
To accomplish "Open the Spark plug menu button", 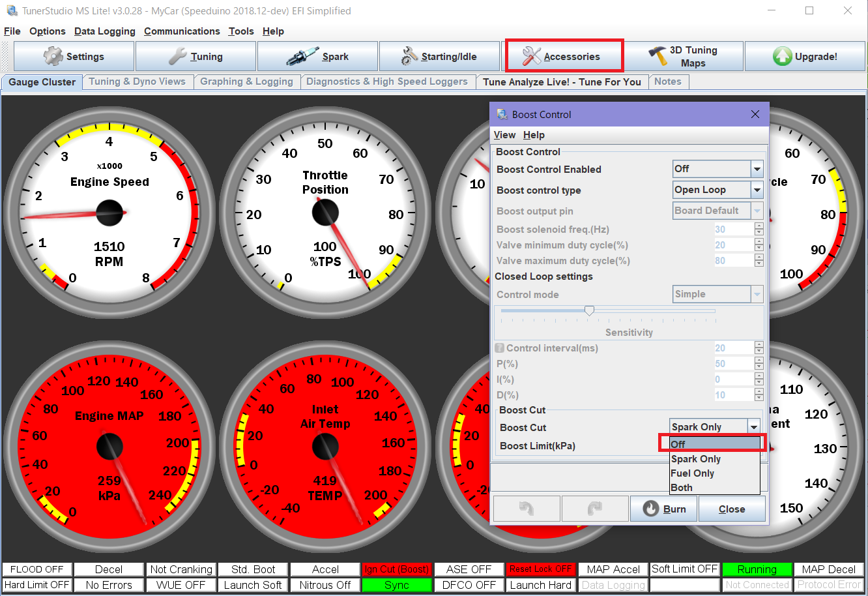I will (317, 57).
